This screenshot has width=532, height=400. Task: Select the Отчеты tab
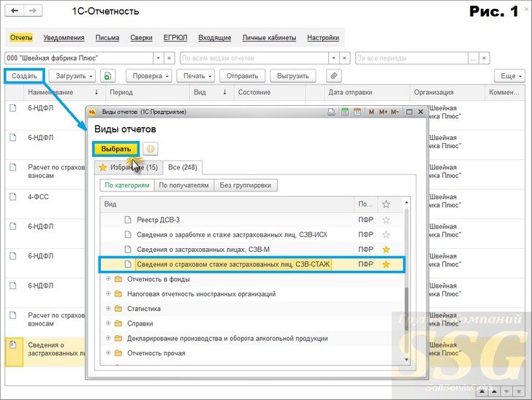pos(21,38)
